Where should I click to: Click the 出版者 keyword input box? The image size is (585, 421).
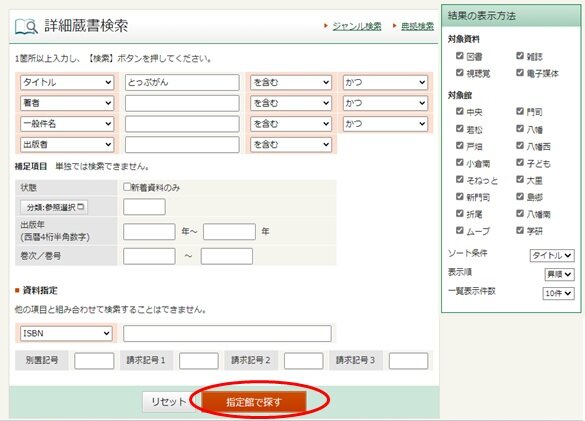click(182, 144)
